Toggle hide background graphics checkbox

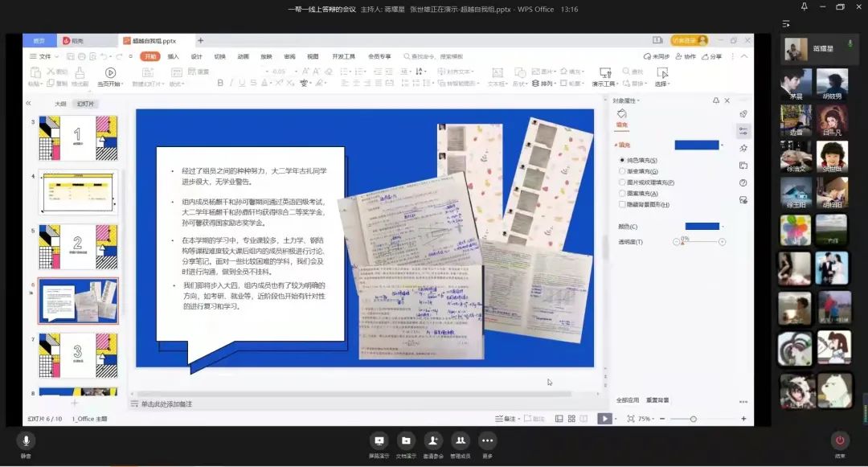(x=621, y=204)
